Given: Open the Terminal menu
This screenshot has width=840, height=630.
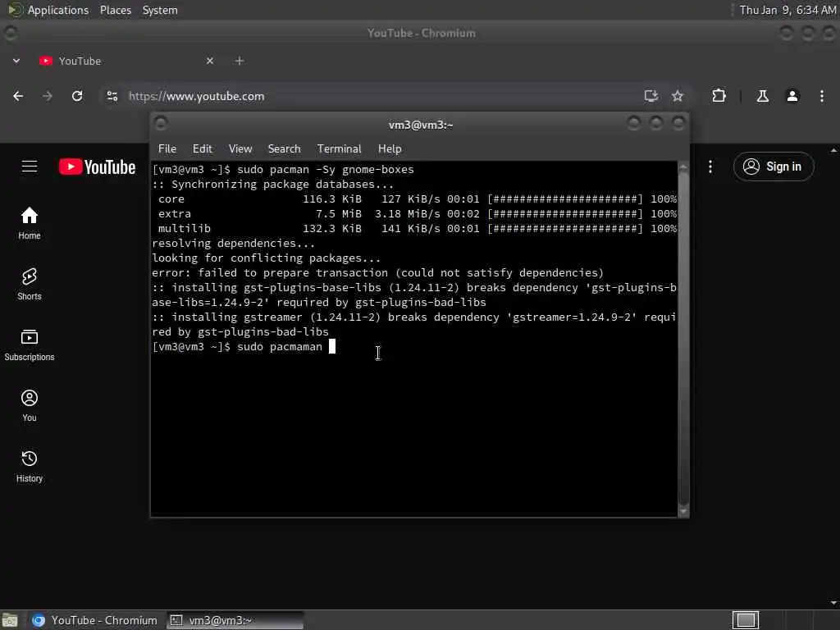Looking at the screenshot, I should (x=339, y=148).
